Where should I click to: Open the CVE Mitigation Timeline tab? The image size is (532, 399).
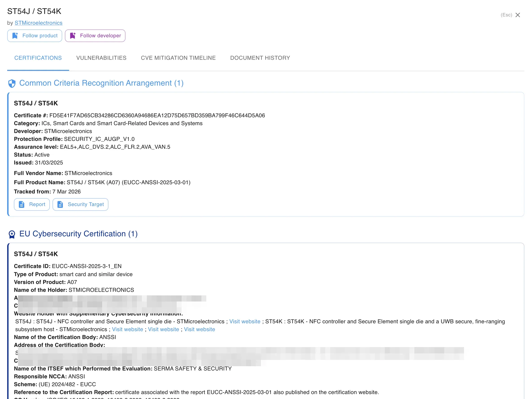tap(178, 58)
